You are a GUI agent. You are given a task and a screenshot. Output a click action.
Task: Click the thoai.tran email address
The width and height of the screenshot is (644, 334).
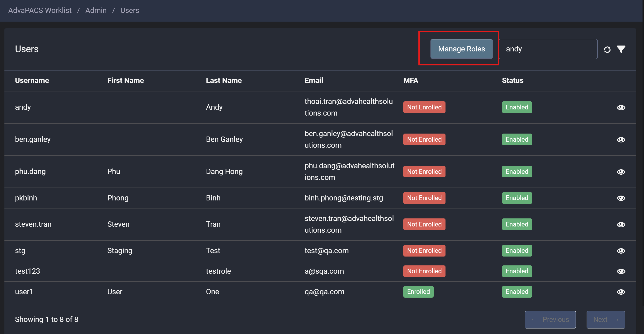click(348, 107)
